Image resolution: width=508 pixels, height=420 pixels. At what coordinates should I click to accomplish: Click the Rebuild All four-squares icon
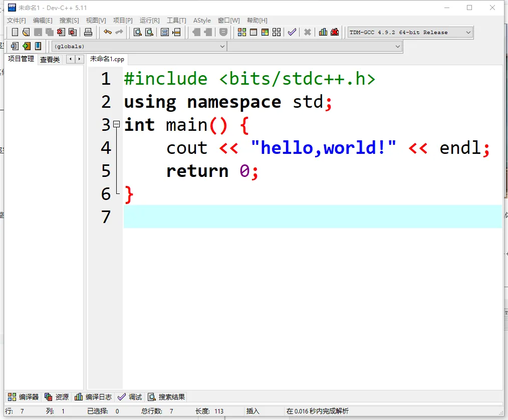(277, 32)
